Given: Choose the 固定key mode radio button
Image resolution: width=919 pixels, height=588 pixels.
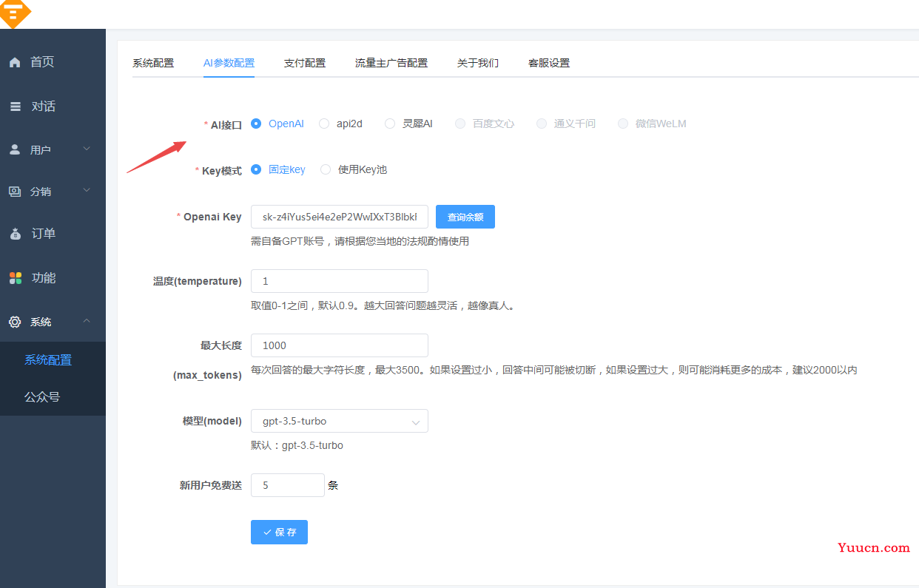Looking at the screenshot, I should [256, 169].
